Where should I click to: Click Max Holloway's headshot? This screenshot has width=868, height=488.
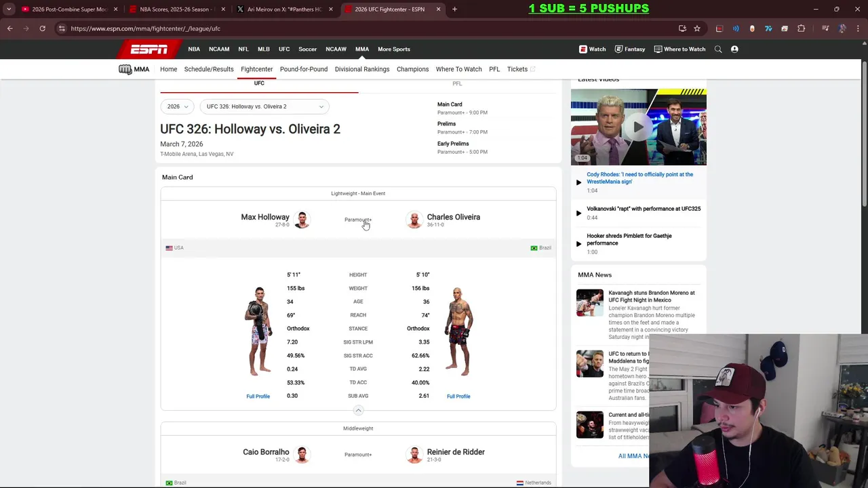click(x=302, y=220)
